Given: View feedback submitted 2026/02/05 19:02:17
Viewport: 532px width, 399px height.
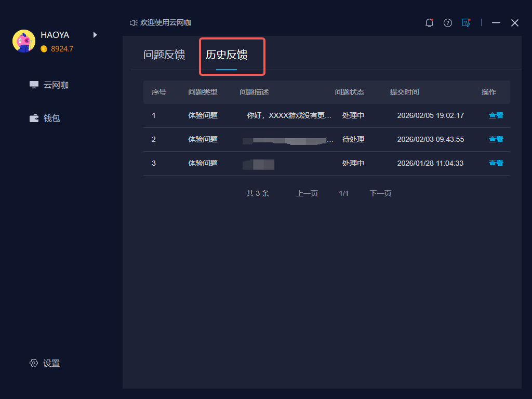Looking at the screenshot, I should pyautogui.click(x=496, y=115).
